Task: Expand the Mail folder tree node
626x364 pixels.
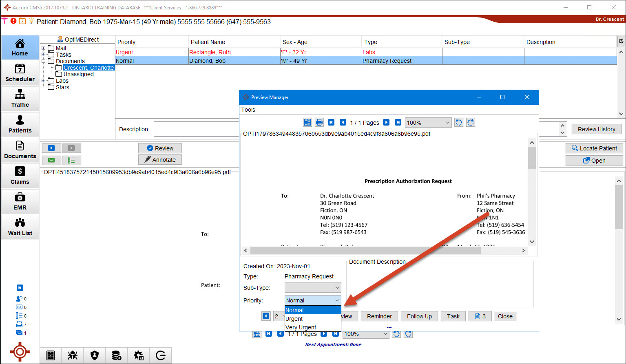Action: [x=44, y=48]
